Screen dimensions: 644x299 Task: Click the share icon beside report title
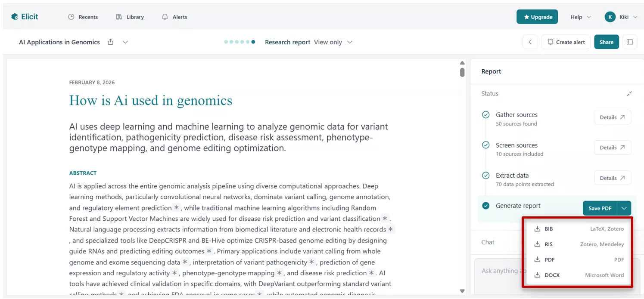pos(111,42)
